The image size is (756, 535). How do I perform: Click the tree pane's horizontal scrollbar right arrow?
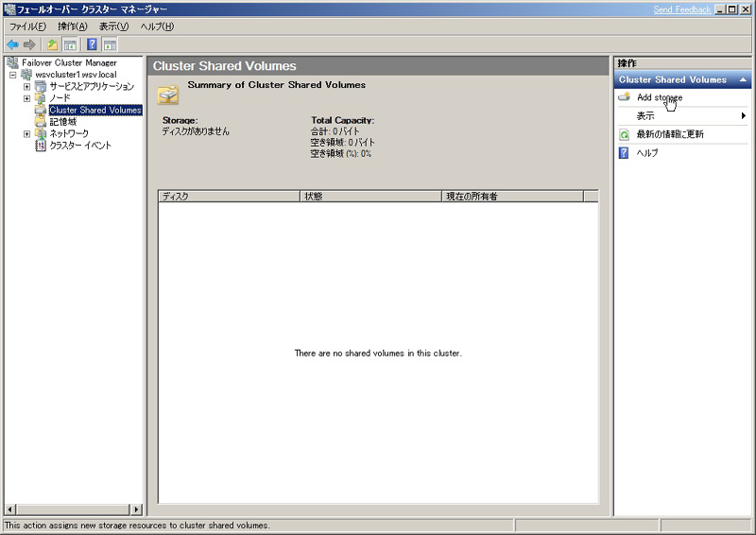click(136, 509)
